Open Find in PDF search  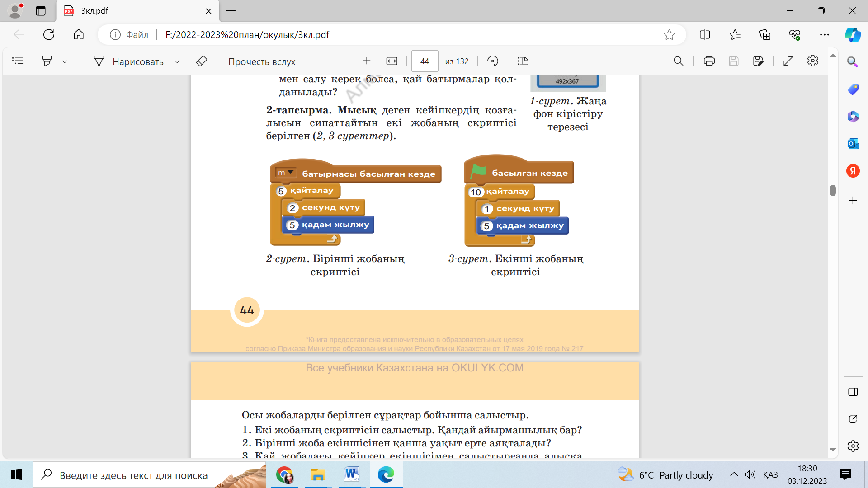click(678, 61)
